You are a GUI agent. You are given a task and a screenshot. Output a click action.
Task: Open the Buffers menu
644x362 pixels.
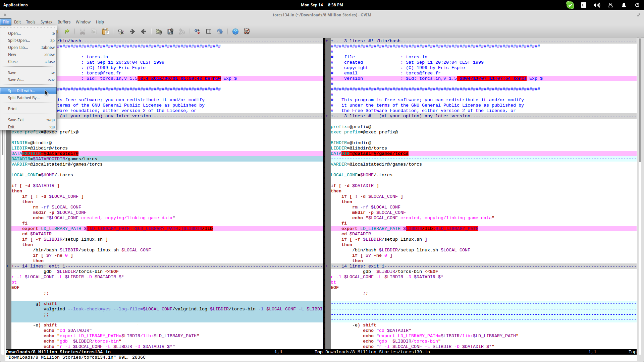[64, 22]
